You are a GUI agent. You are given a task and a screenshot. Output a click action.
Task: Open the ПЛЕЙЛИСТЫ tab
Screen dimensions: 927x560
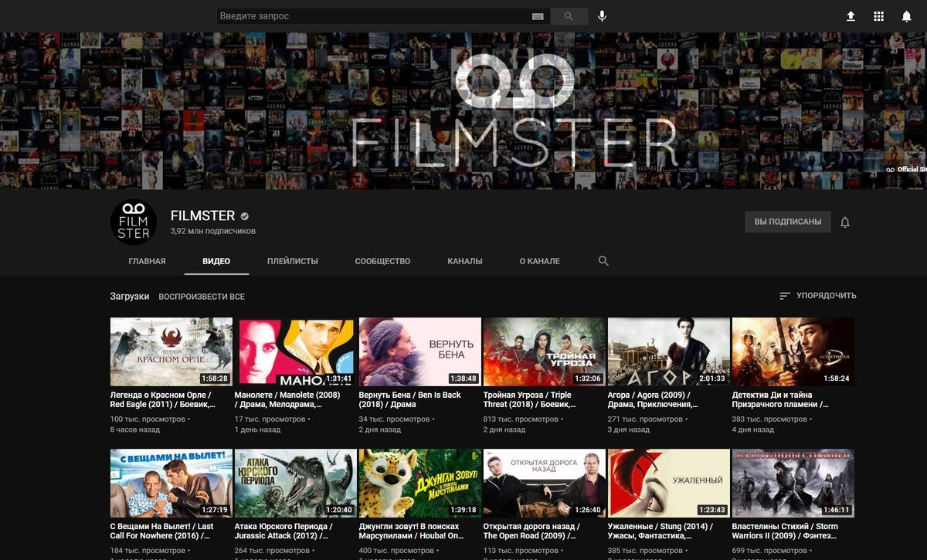pyautogui.click(x=293, y=261)
